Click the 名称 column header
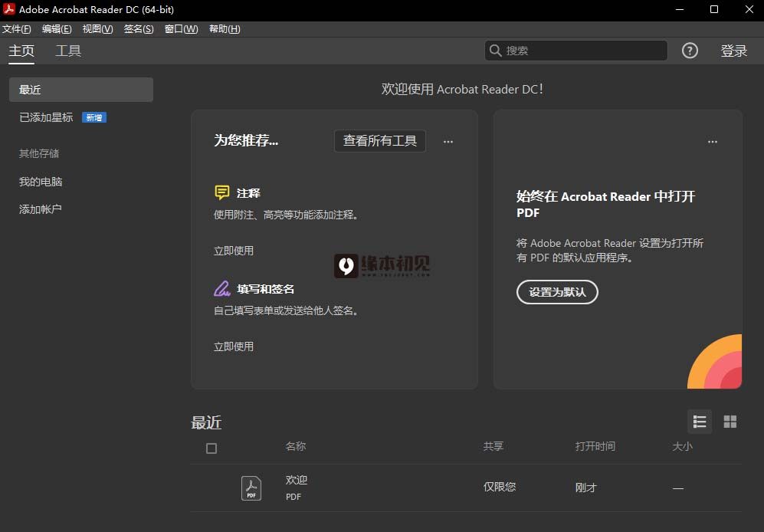The height and width of the screenshot is (532, 764). (x=295, y=446)
